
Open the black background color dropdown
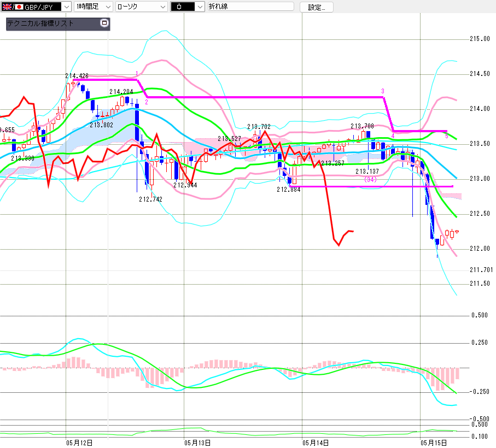tap(187, 7)
